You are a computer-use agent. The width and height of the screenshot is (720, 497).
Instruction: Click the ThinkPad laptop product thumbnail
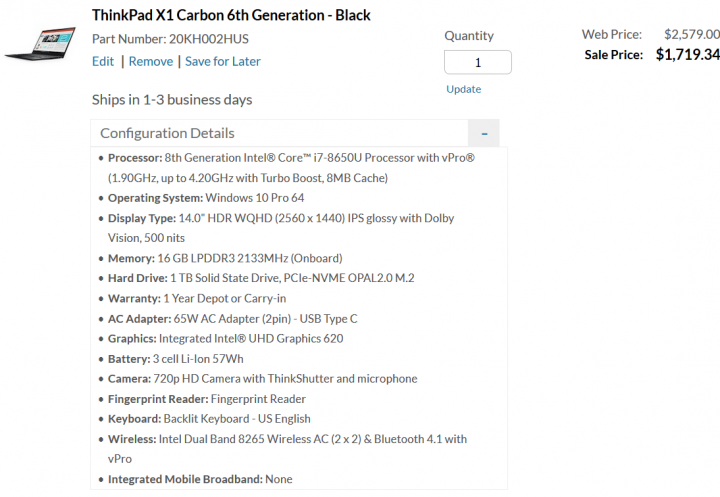[40, 43]
